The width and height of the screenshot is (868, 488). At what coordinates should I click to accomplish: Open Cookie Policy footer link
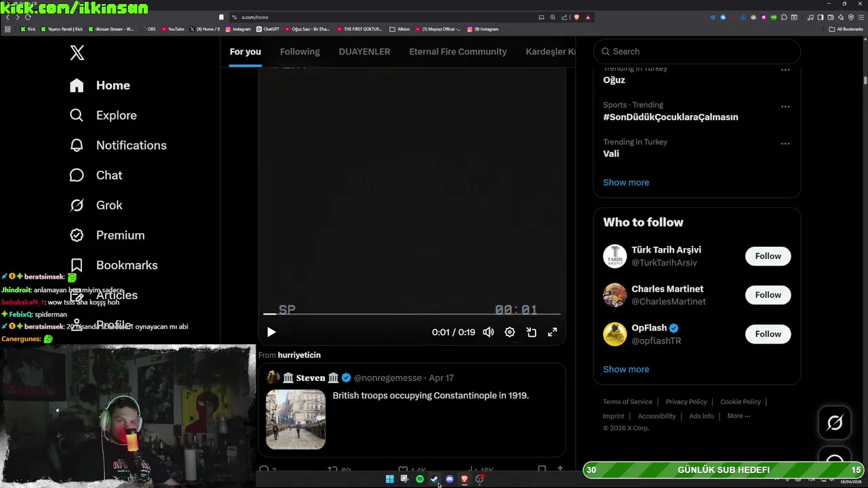pos(741,402)
